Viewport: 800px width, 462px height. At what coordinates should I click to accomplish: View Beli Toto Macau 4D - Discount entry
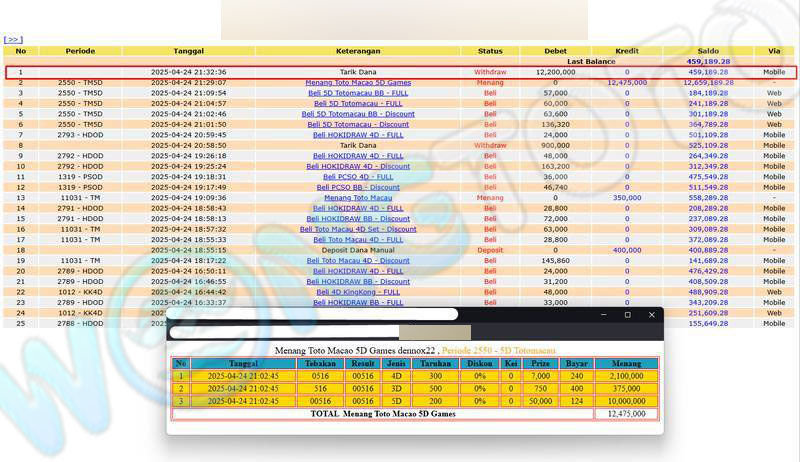[x=358, y=261]
